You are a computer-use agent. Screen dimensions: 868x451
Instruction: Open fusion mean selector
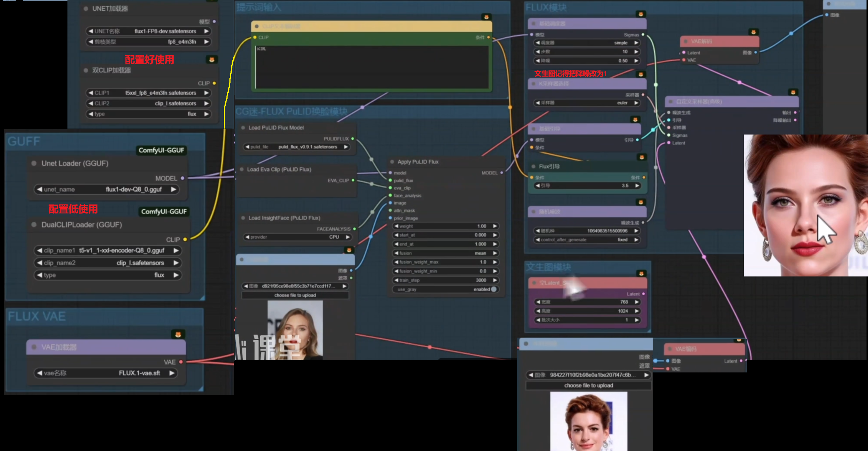445,253
